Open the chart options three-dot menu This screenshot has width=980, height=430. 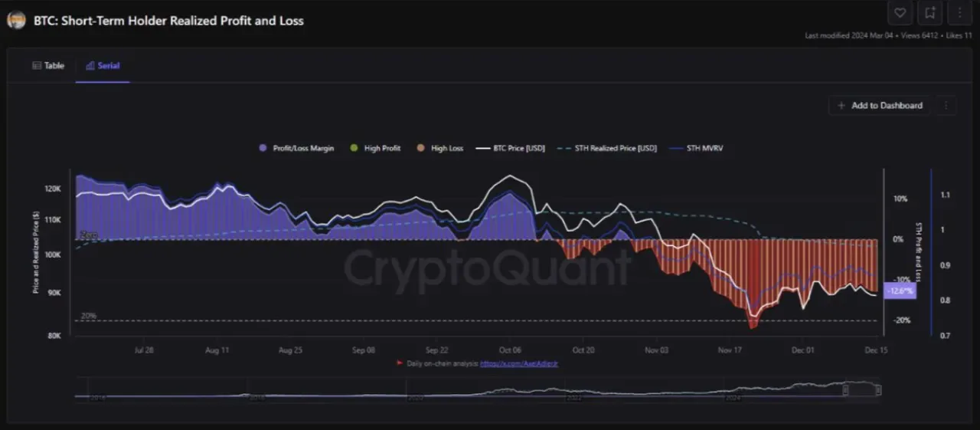[x=946, y=105]
